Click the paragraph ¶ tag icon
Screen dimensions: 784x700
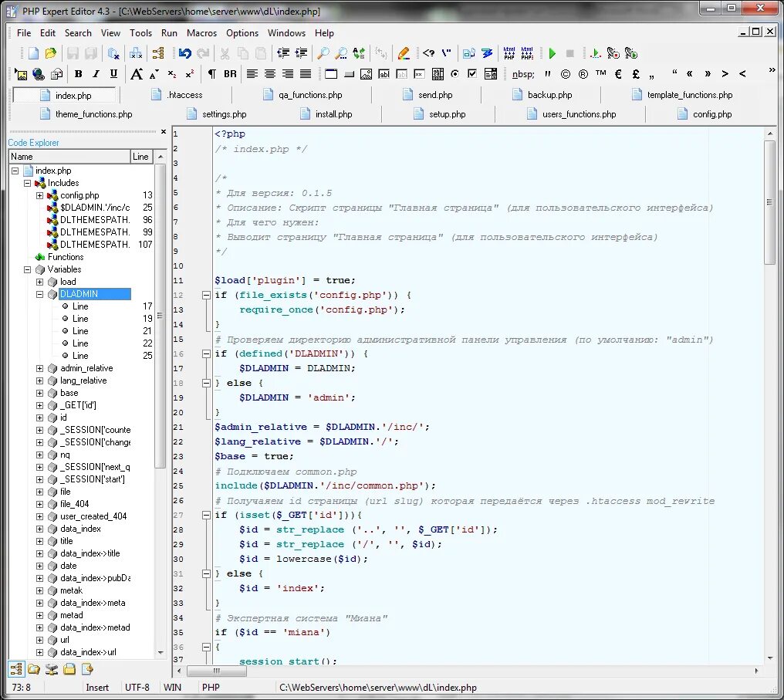(x=211, y=74)
